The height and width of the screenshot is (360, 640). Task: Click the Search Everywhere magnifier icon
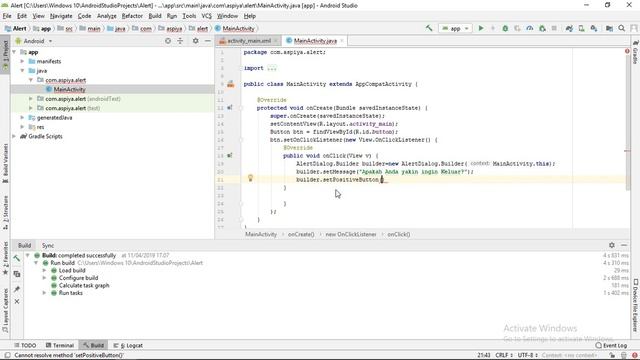(x=622, y=28)
